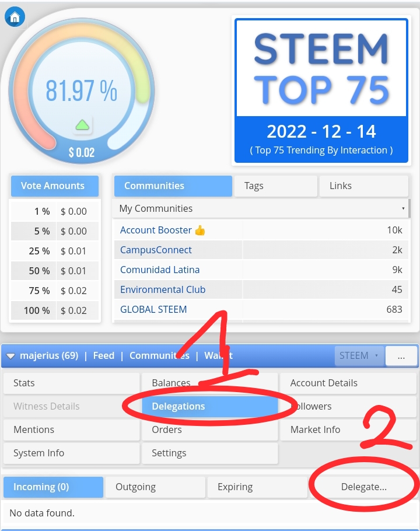The width and height of the screenshot is (420, 531).
Task: Select the 25 % vote amount row
Action: [55, 251]
